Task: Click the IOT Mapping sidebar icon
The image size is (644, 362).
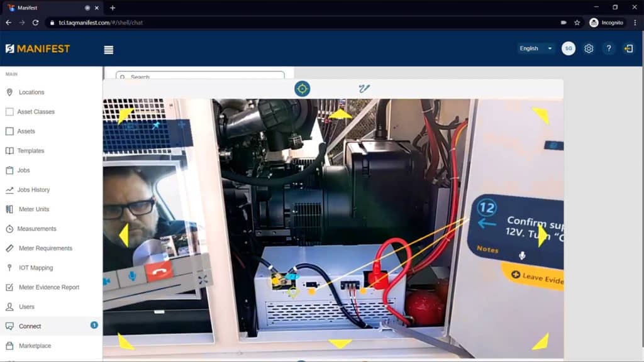Action: 9,267
